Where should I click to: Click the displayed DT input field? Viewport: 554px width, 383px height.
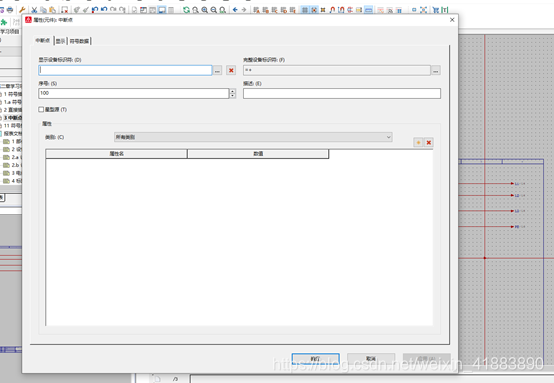pos(125,70)
